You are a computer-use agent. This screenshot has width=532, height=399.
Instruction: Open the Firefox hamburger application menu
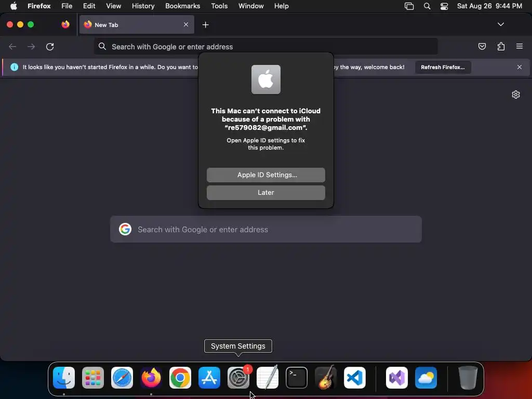pos(520,46)
